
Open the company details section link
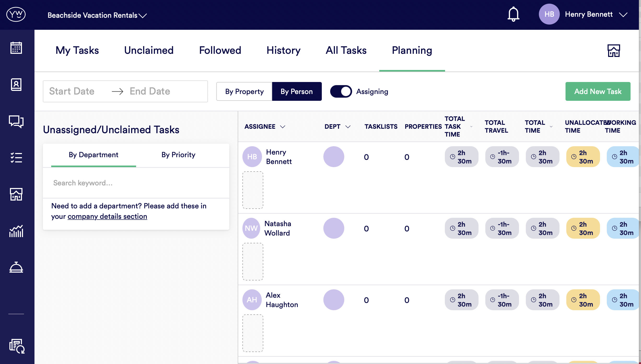(x=107, y=216)
